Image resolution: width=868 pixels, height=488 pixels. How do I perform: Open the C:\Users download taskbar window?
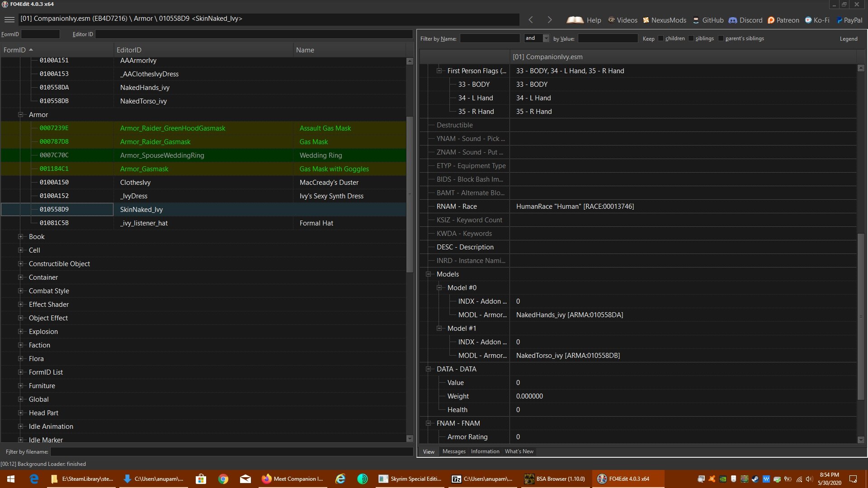point(155,479)
